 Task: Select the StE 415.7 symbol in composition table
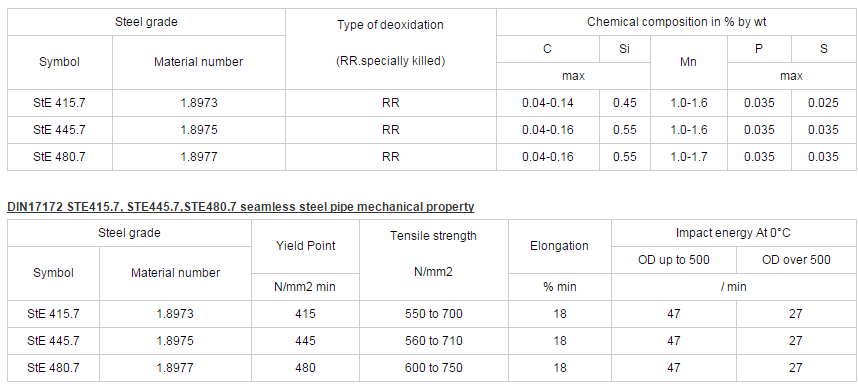pos(59,103)
